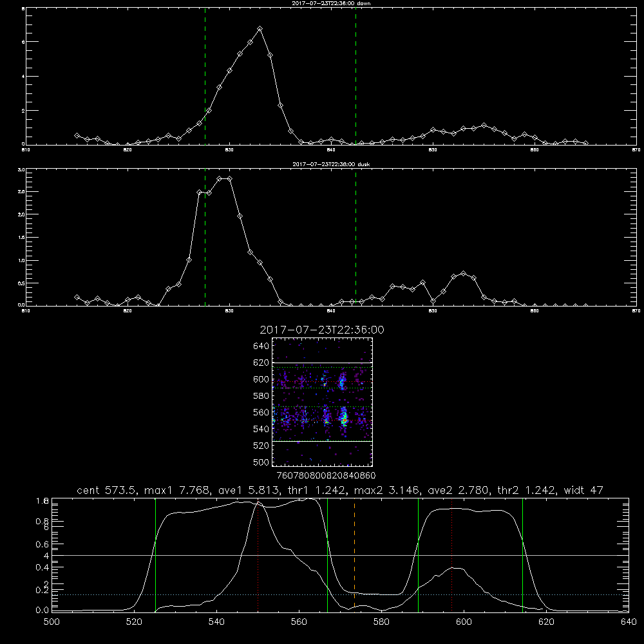Click the left green dashed line in dusk plot

[205, 238]
